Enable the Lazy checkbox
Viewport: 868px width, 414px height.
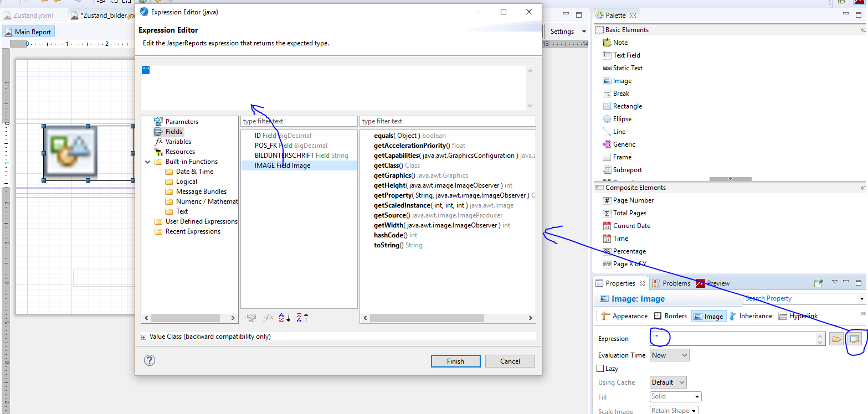(602, 368)
